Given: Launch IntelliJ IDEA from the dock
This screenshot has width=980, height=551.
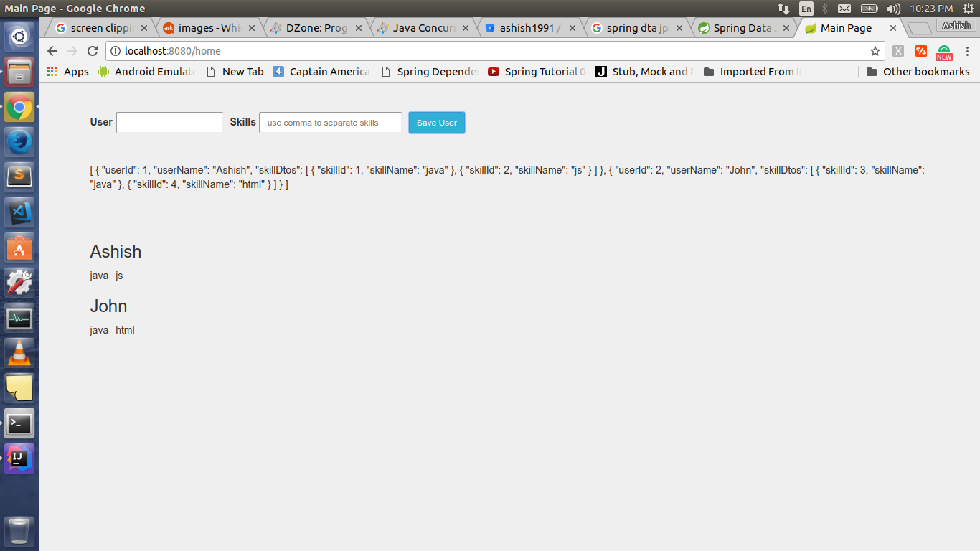Looking at the screenshot, I should click(x=19, y=458).
